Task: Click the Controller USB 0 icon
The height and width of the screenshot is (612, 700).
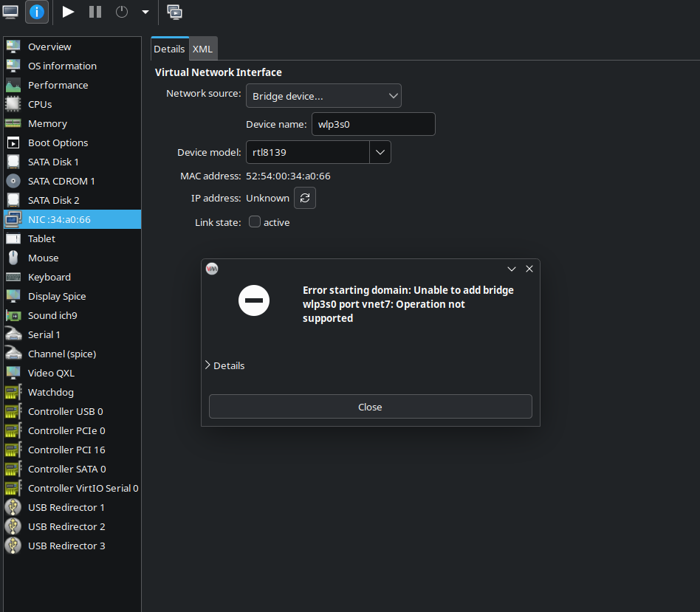Action: click(13, 412)
